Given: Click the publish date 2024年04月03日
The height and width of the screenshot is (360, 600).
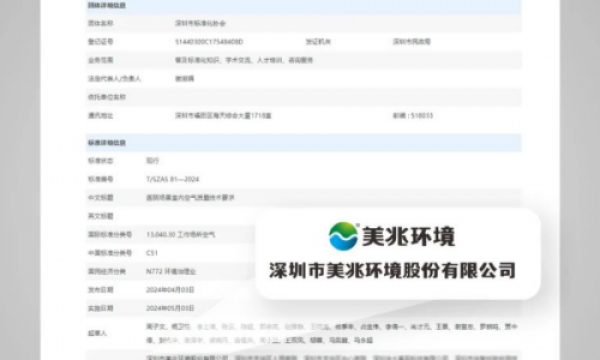Looking at the screenshot, I should tap(170, 290).
